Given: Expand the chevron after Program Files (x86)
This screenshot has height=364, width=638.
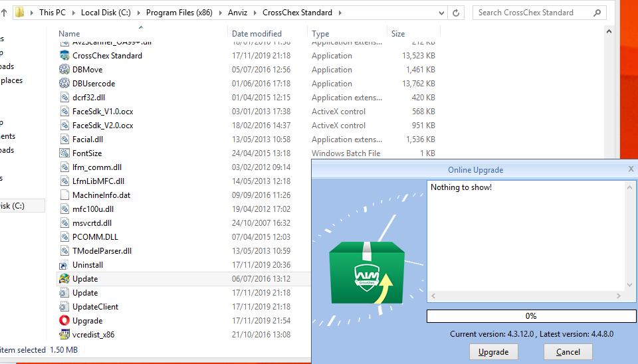Looking at the screenshot, I should pyautogui.click(x=220, y=13).
